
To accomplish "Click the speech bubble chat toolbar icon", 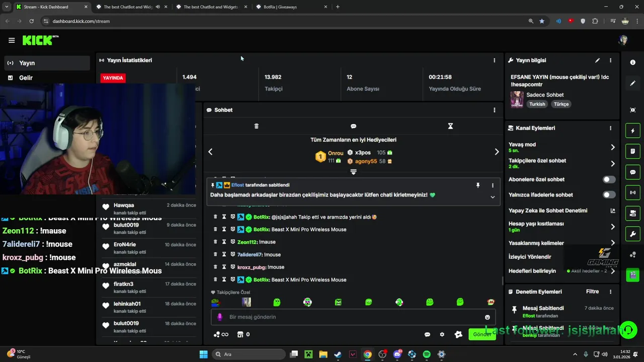I will coord(353,126).
